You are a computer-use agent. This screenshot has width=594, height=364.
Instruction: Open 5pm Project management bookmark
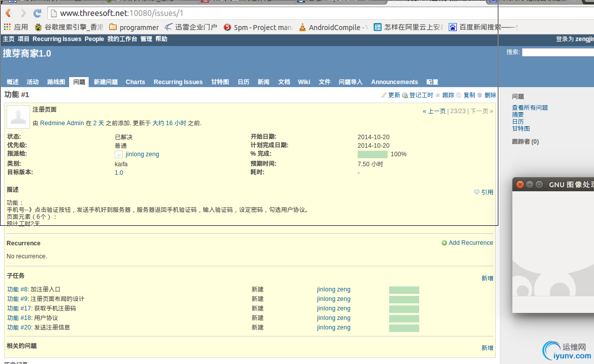coord(258,27)
